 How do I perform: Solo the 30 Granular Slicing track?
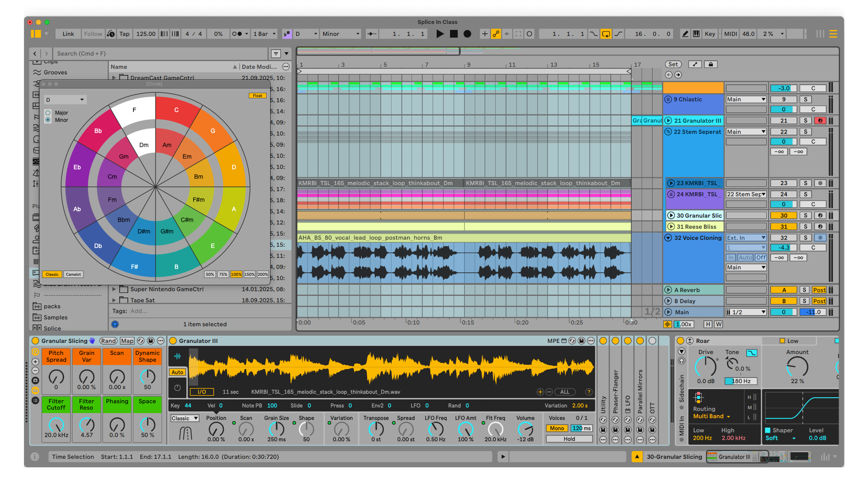805,216
